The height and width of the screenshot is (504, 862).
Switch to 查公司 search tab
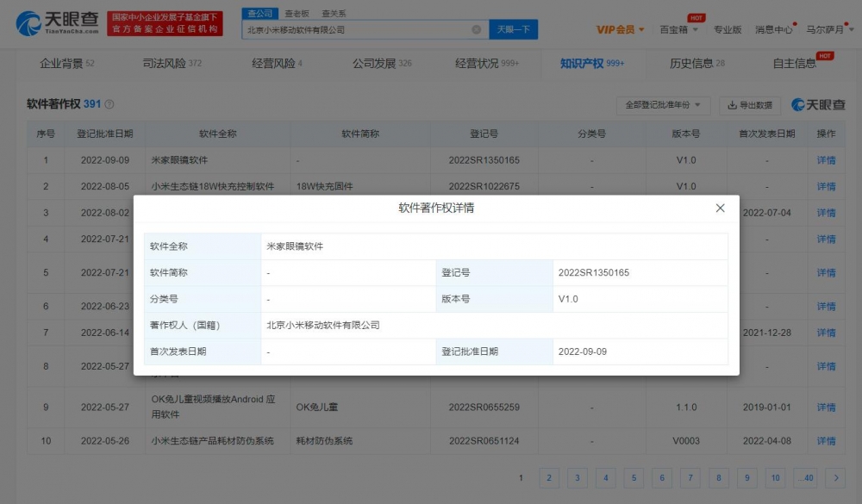[260, 13]
